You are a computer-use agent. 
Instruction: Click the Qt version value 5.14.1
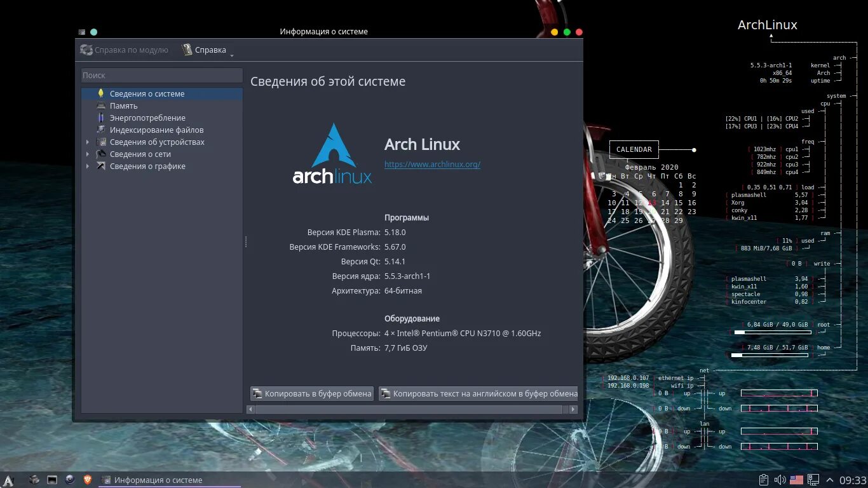[395, 261]
